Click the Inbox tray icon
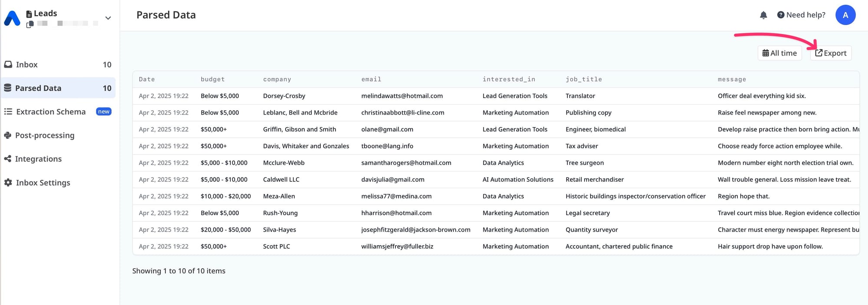 pos(8,65)
